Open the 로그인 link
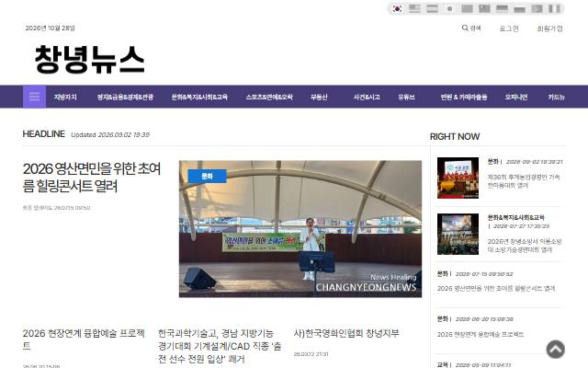588x368 pixels. pyautogui.click(x=508, y=29)
